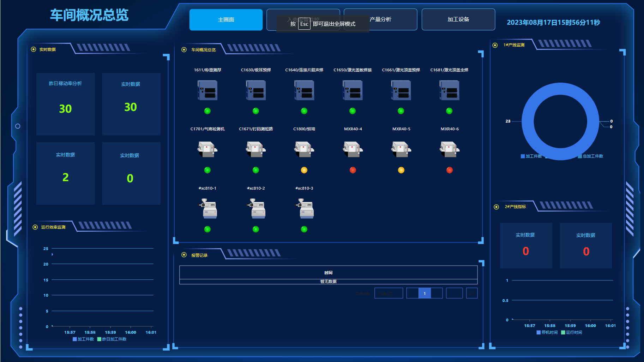Click the C1681/激光顶盖全焊 machine icon
Viewport: 644px width, 362px height.
[x=449, y=90]
